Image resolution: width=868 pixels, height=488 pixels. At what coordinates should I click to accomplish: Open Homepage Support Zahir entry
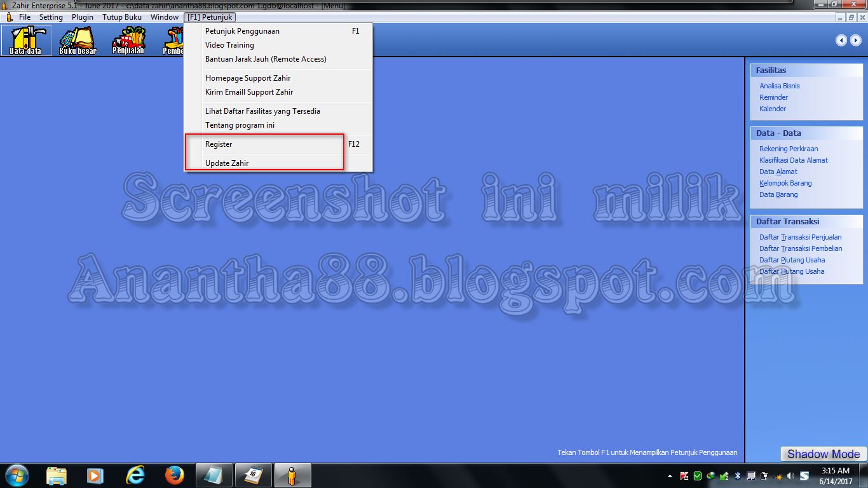[278, 78]
